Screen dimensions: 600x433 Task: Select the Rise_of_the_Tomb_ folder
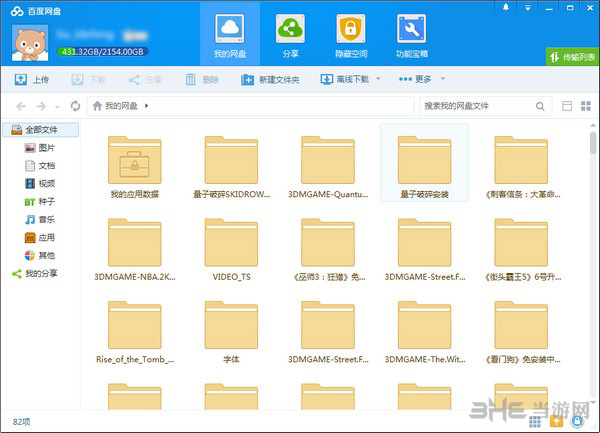click(x=135, y=332)
